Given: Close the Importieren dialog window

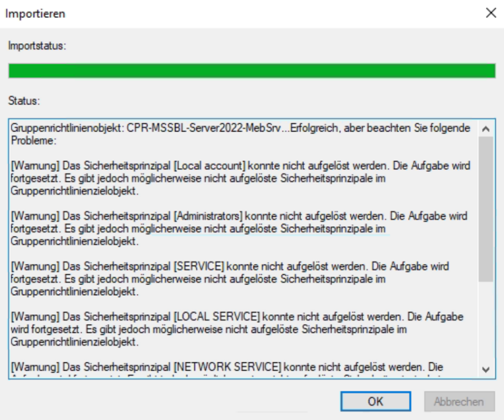Looking at the screenshot, I should coord(491,12).
